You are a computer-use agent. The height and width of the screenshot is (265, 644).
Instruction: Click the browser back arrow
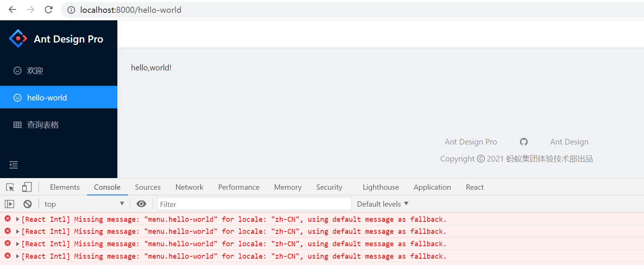click(x=12, y=10)
